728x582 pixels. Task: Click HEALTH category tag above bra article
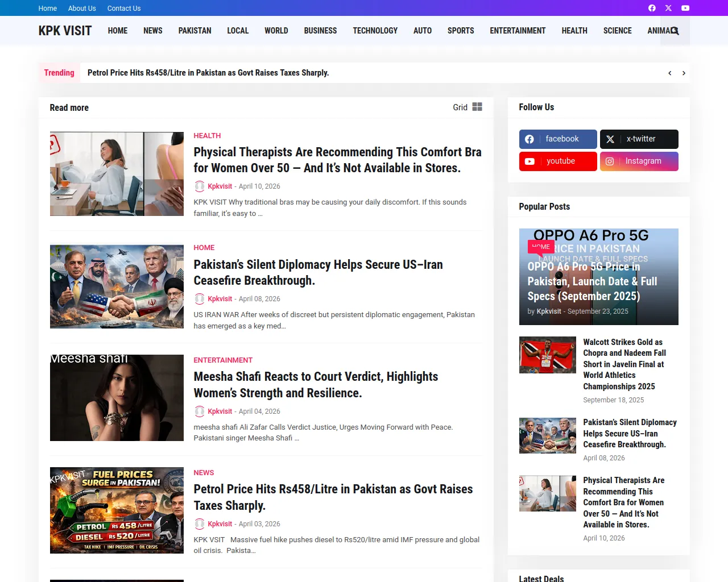[x=207, y=136]
